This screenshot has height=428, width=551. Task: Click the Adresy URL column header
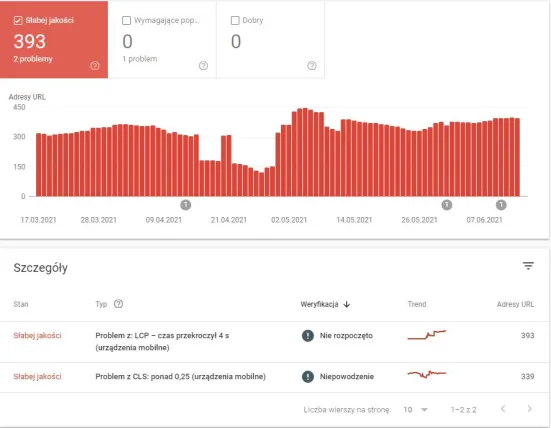point(516,304)
